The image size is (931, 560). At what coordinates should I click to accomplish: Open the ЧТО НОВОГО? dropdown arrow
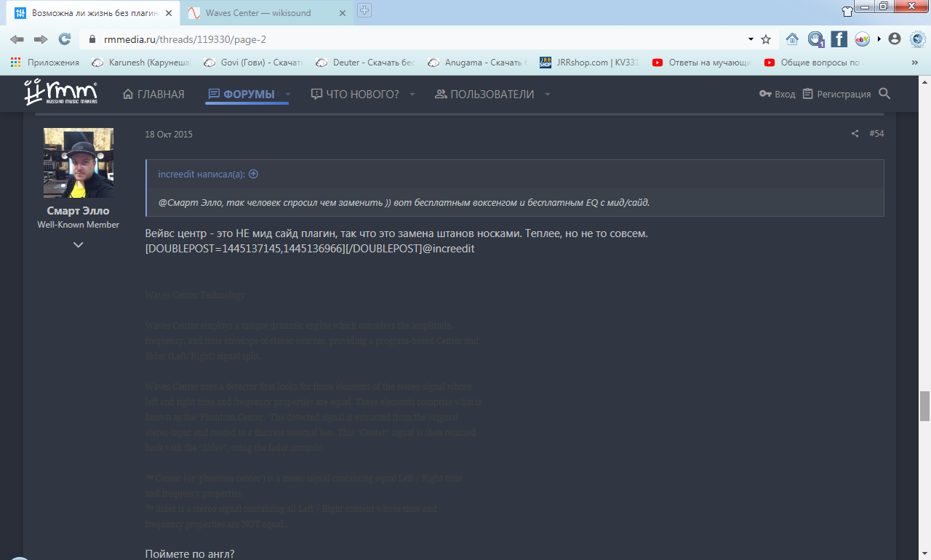[x=412, y=95]
